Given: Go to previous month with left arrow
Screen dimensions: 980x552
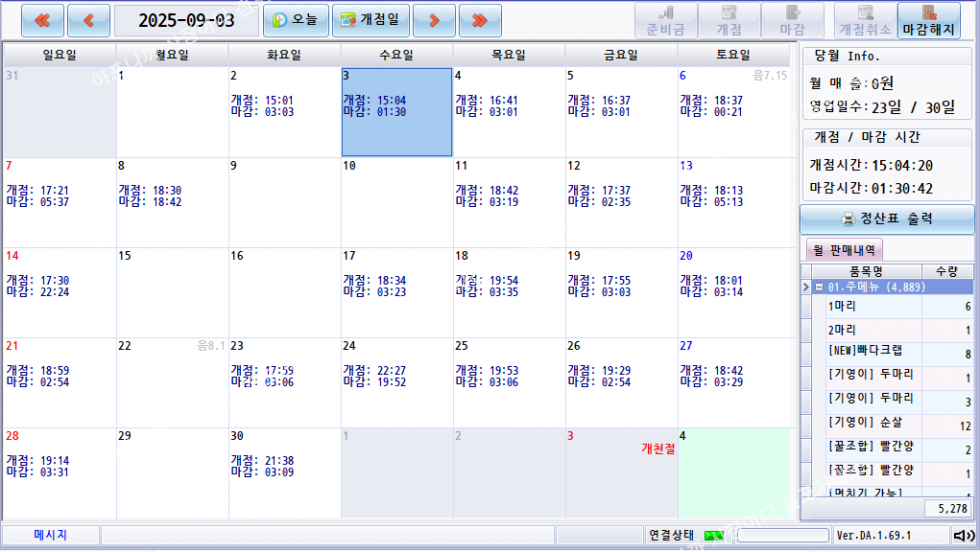Looking at the screenshot, I should (89, 19).
